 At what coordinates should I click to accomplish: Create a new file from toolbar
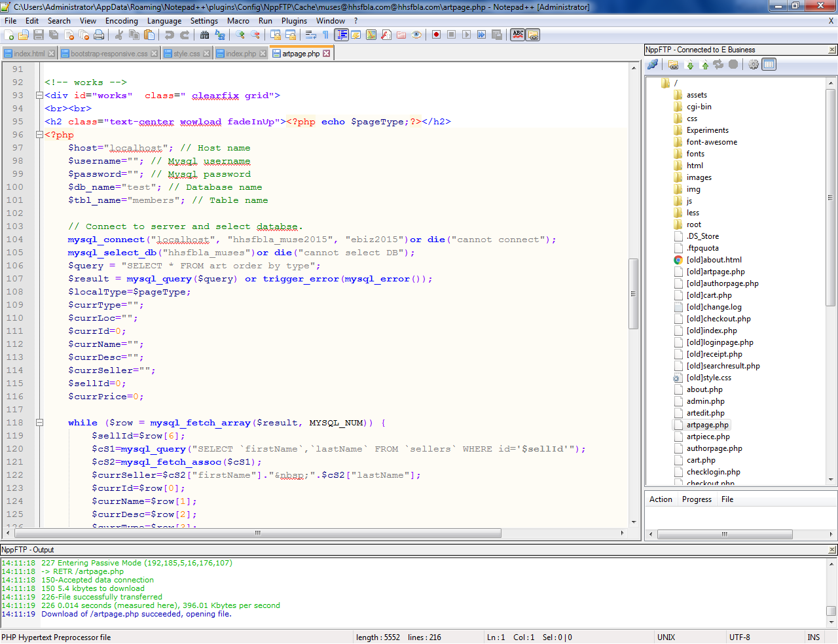(x=9, y=35)
